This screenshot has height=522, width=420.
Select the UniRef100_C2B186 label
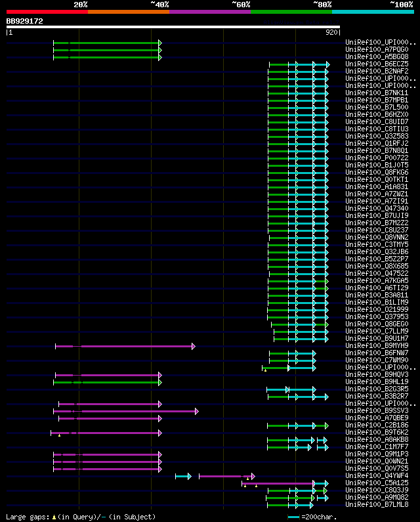[377, 425]
